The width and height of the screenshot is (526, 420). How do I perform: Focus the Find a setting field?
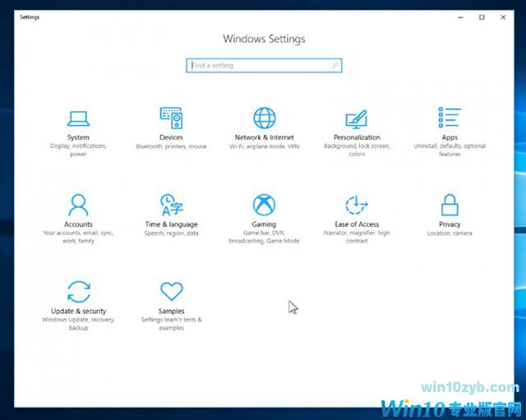tap(264, 66)
